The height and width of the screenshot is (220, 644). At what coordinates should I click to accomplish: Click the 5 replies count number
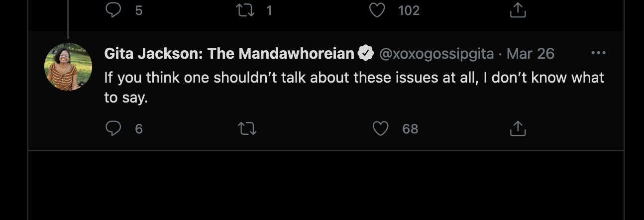tap(139, 10)
